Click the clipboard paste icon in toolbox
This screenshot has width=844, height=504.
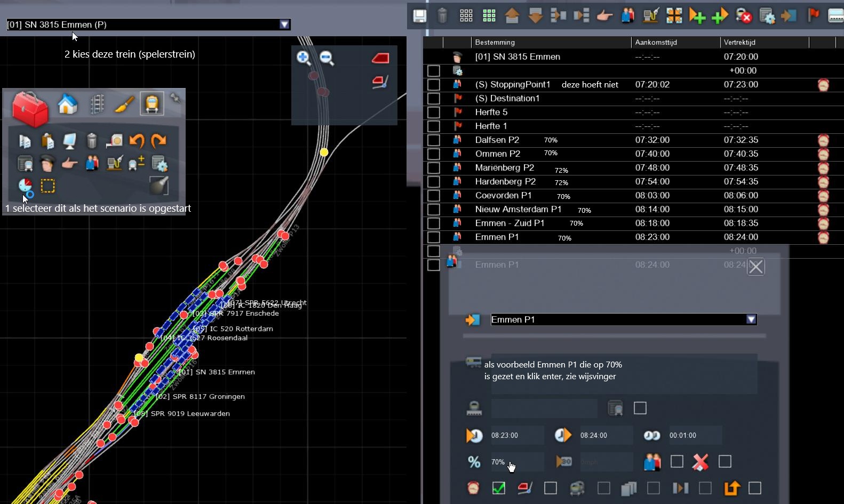pos(47,141)
